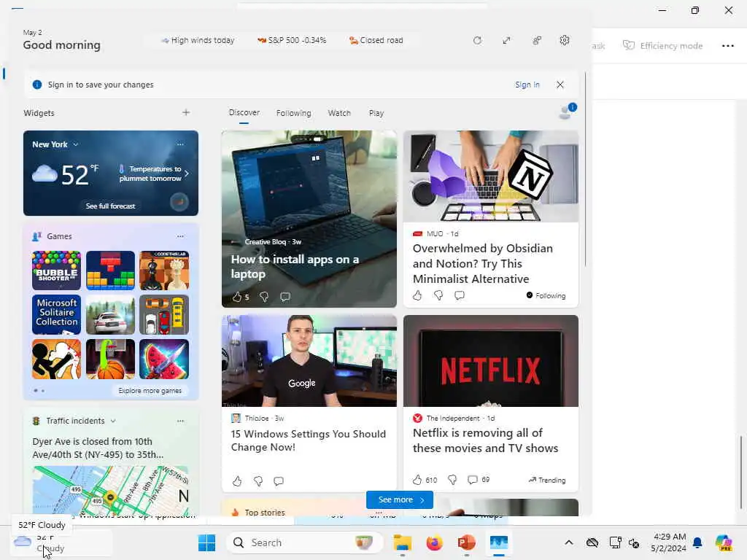The height and width of the screenshot is (560, 747).
Task: Open Copilot preview icon in taskbar
Action: pyautogui.click(x=724, y=542)
